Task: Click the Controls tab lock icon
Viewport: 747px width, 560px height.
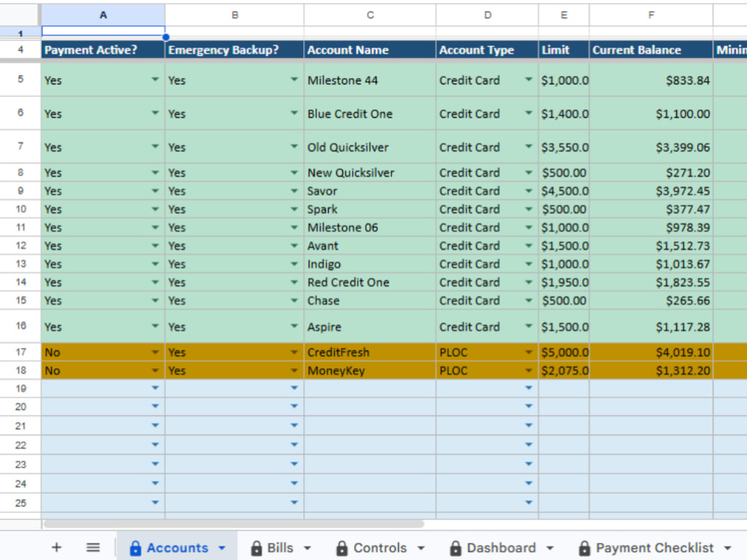Action: pos(341,548)
